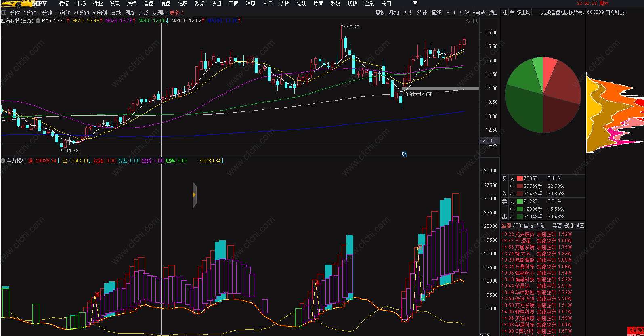The height and width of the screenshot is (336, 644).
Task: Switch to the 30分钟 period tab
Action: pos(82,13)
